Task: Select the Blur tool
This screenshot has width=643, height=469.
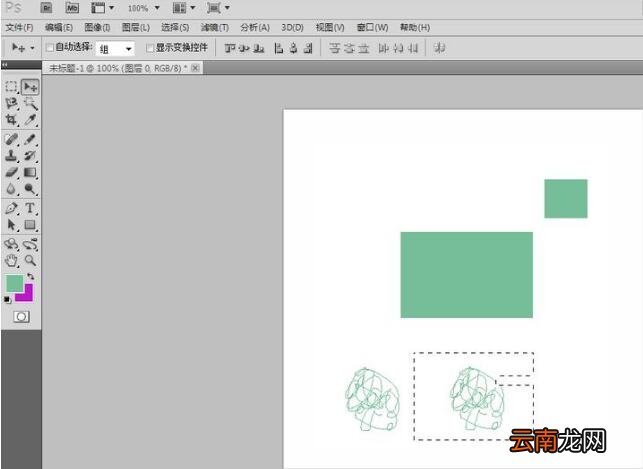Action: (11, 189)
